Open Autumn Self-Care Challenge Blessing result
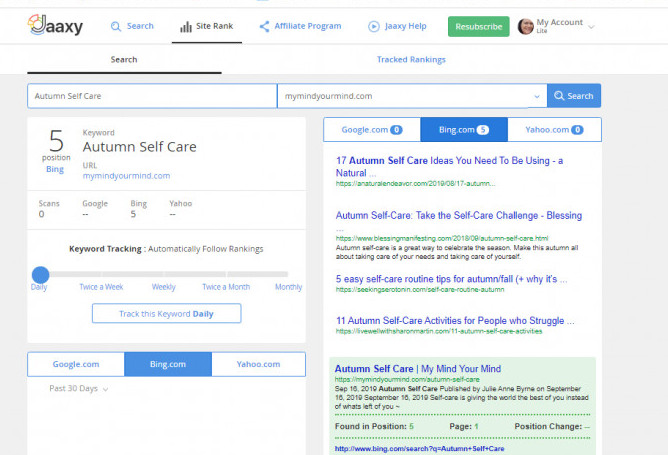 click(459, 216)
